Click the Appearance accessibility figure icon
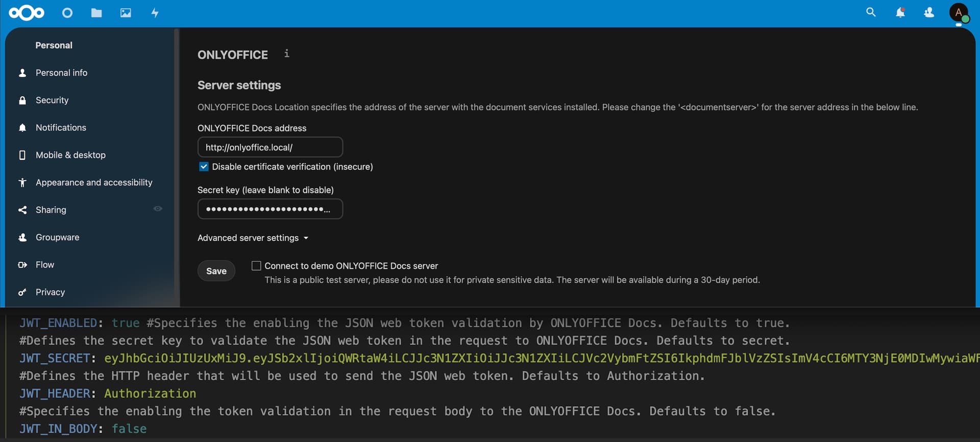Image resolution: width=980 pixels, height=442 pixels. click(x=22, y=183)
